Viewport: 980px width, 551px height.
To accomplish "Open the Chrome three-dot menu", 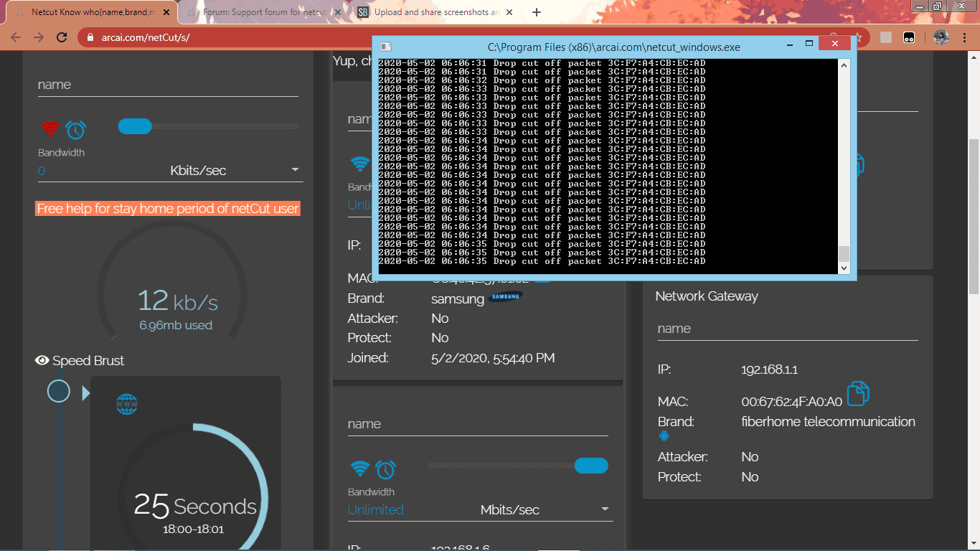I will click(966, 37).
